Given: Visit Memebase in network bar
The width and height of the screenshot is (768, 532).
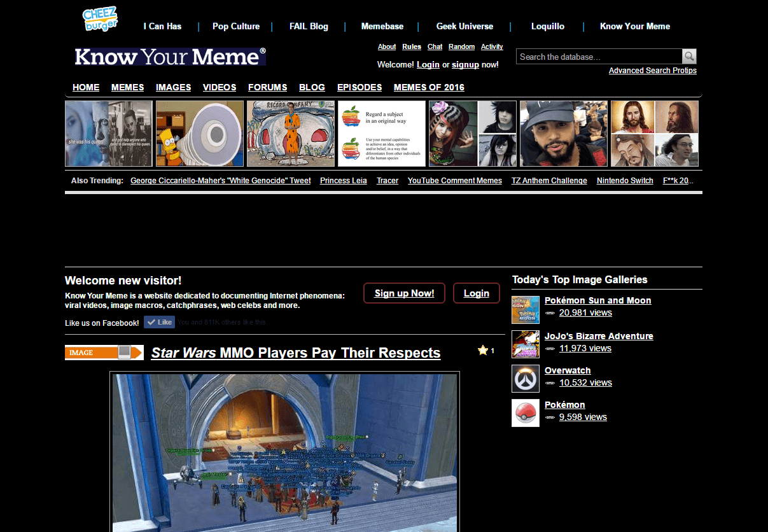Looking at the screenshot, I should [x=382, y=26].
